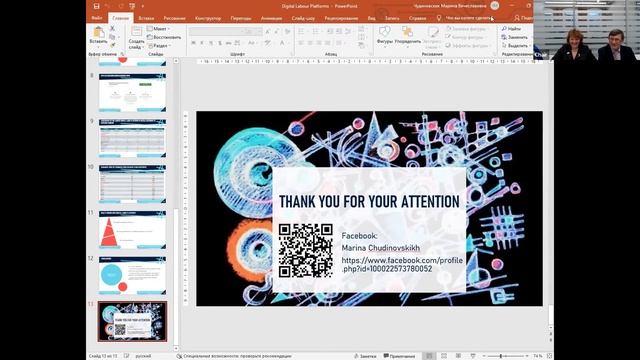Screen dimensions: 640x360
Task: Click the Примечания comments button in status bar
Action: pyautogui.click(x=399, y=356)
